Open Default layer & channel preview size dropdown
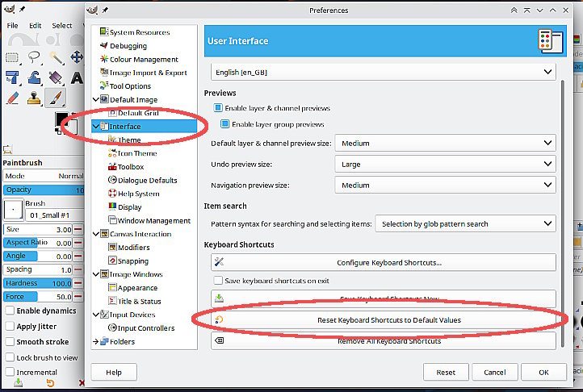 tap(446, 143)
